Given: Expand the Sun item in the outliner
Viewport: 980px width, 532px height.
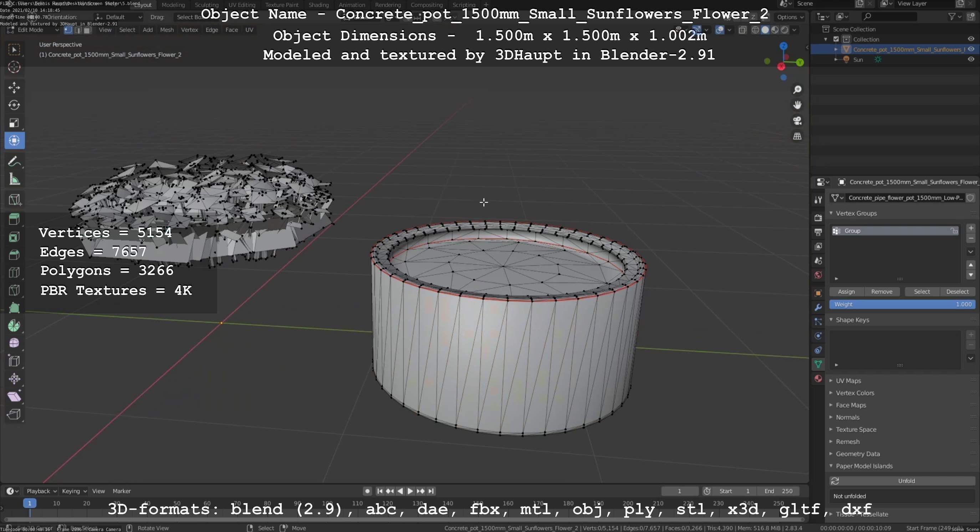Looking at the screenshot, I should pyautogui.click(x=836, y=59).
